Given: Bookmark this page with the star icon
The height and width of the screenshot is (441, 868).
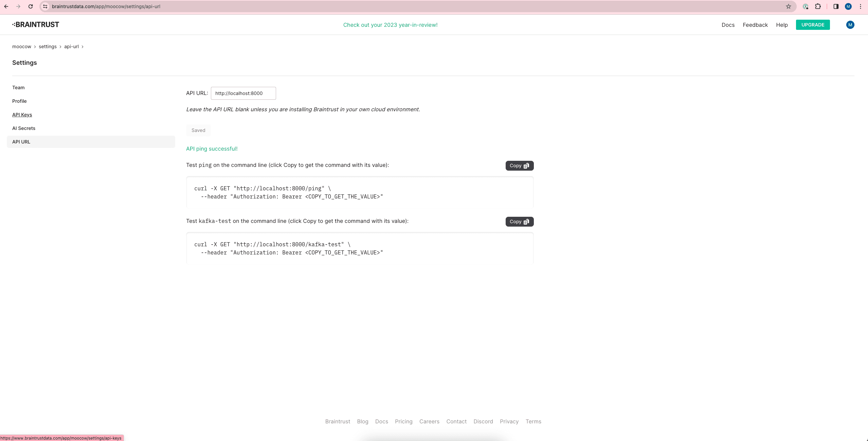Looking at the screenshot, I should pyautogui.click(x=788, y=6).
